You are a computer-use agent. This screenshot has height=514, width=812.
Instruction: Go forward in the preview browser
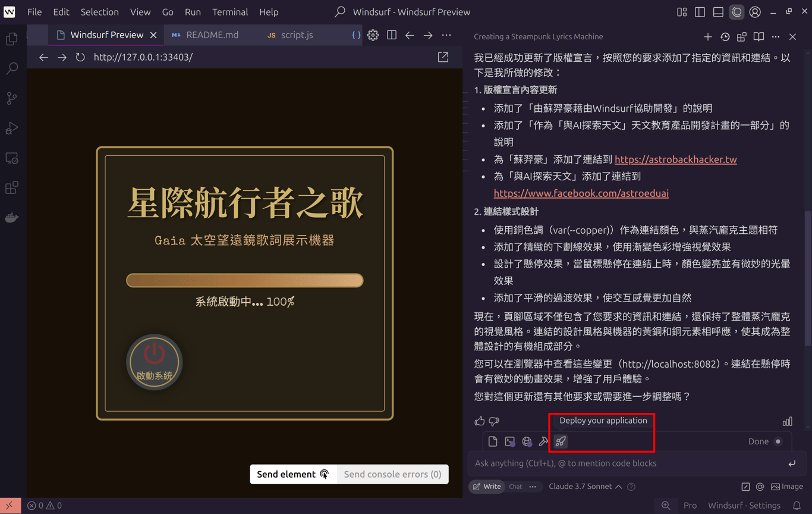click(62, 57)
